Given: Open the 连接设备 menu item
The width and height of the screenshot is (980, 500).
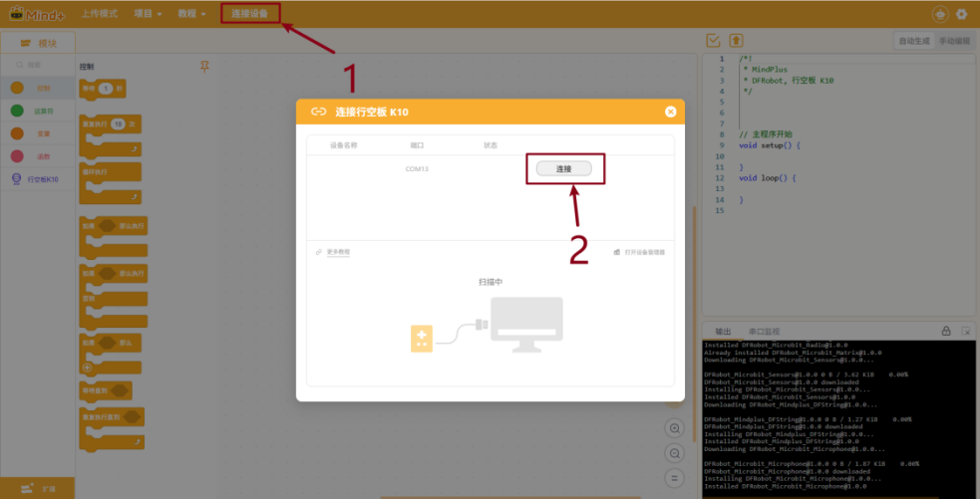Looking at the screenshot, I should click(250, 14).
